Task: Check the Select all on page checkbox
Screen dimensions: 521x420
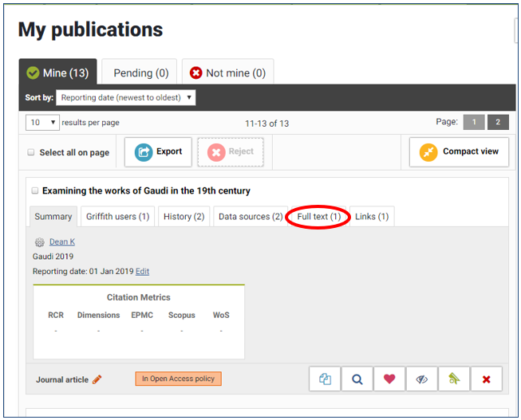Action: coord(31,152)
